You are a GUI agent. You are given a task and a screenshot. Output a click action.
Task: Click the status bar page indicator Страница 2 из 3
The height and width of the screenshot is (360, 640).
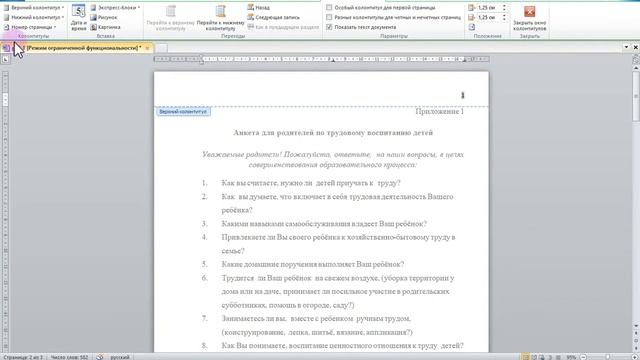[x=23, y=357]
